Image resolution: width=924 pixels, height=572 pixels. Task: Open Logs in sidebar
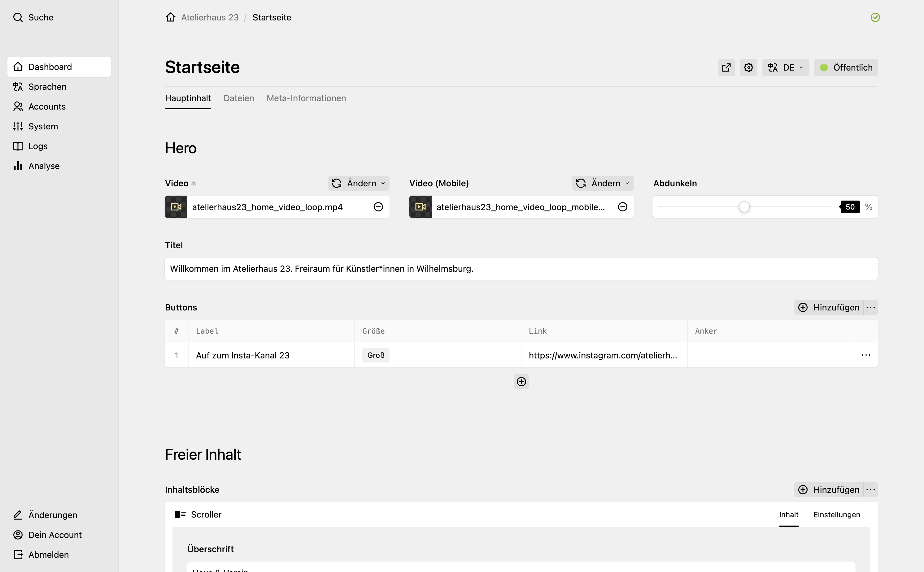pyautogui.click(x=59, y=146)
